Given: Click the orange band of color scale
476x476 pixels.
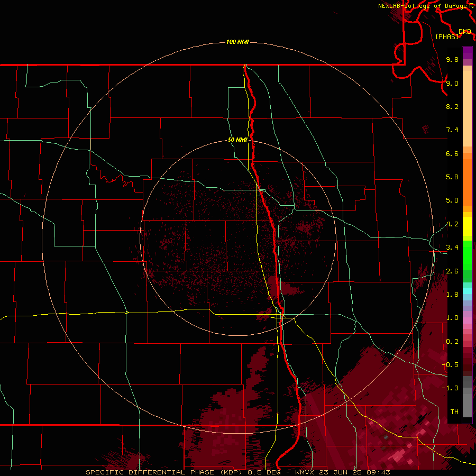Looking at the screenshot, I should (467, 182).
